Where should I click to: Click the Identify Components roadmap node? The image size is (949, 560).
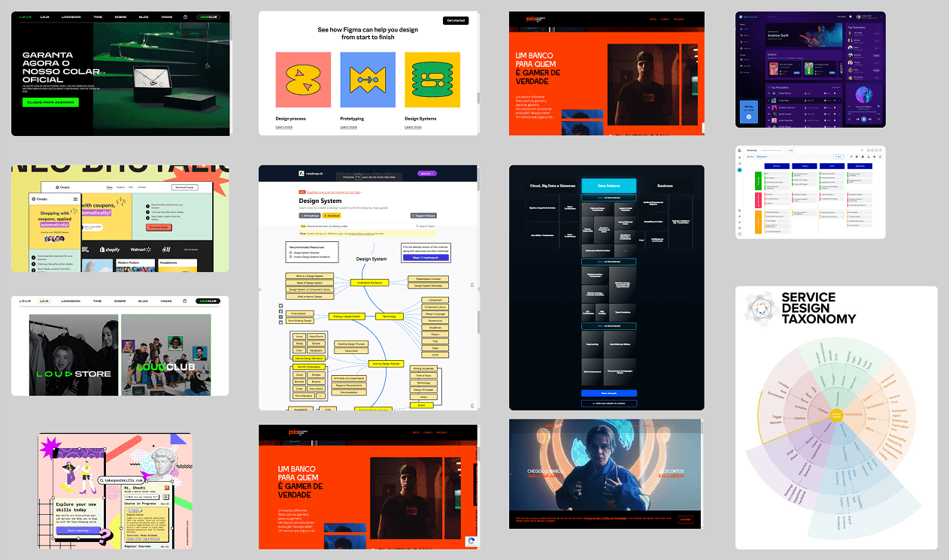point(308,366)
